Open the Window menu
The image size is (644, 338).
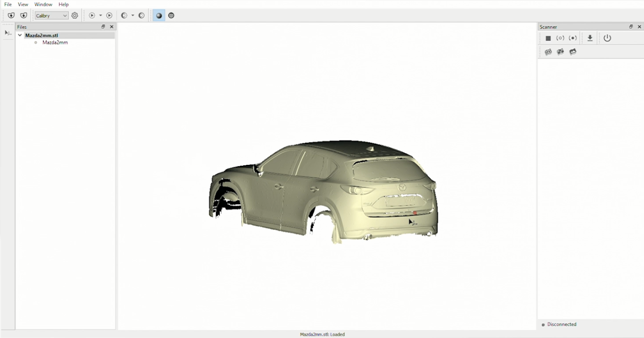click(x=43, y=4)
